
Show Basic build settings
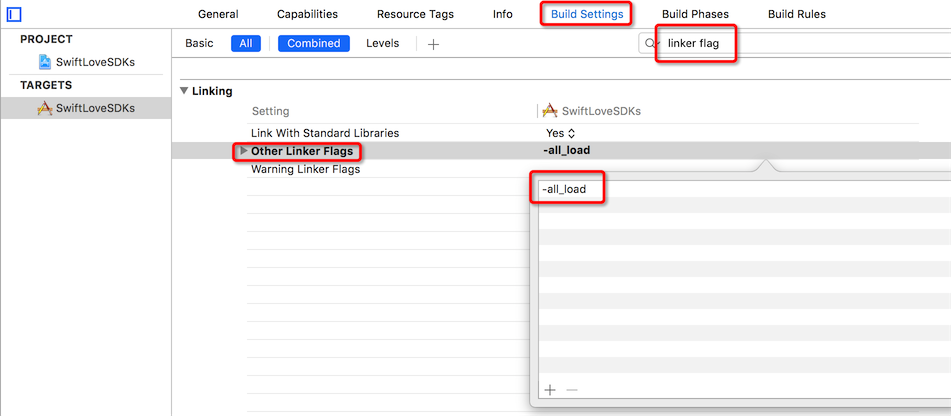click(200, 44)
